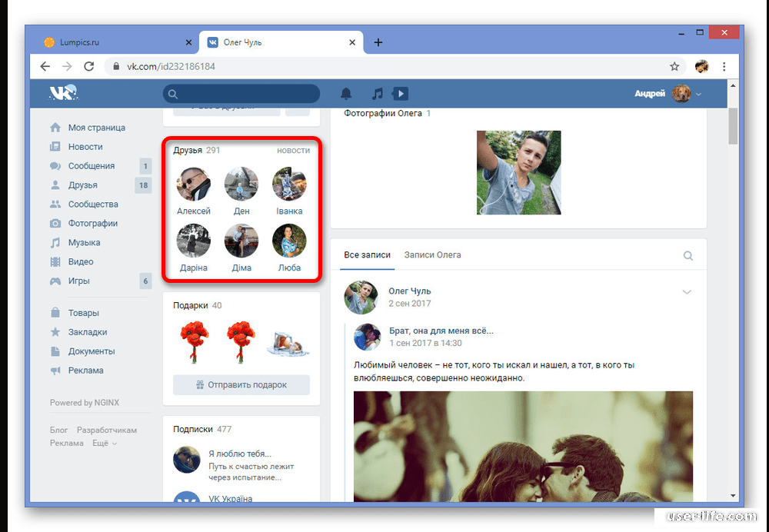
Task: Expand post options chevron on Олег Чуль post
Action: click(687, 291)
